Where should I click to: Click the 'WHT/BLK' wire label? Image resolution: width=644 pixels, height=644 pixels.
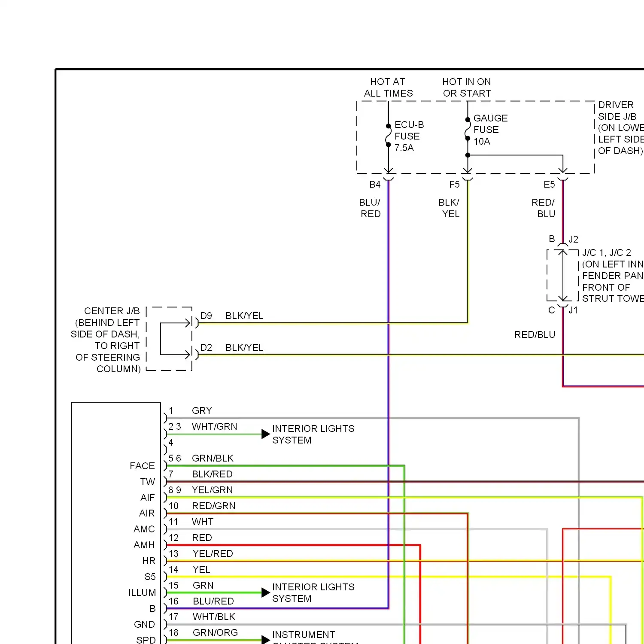(x=214, y=617)
